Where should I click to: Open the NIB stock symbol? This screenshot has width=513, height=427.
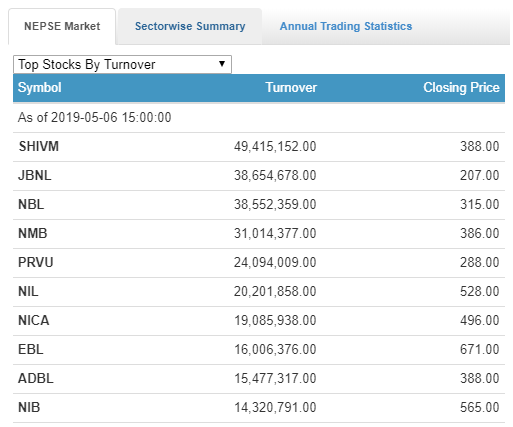coord(29,407)
